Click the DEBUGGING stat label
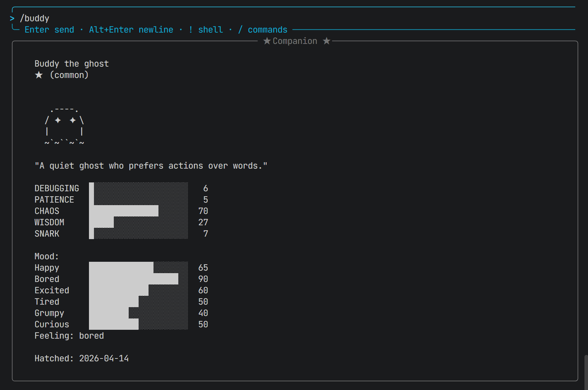Screen dimensions: 588x390 point(57,188)
